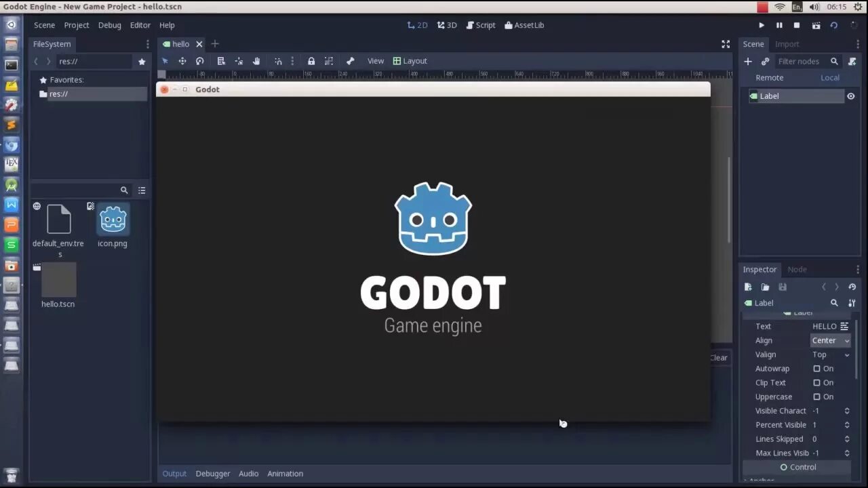
Task: Adjust Percent Visible stepper arrows
Action: point(847,425)
